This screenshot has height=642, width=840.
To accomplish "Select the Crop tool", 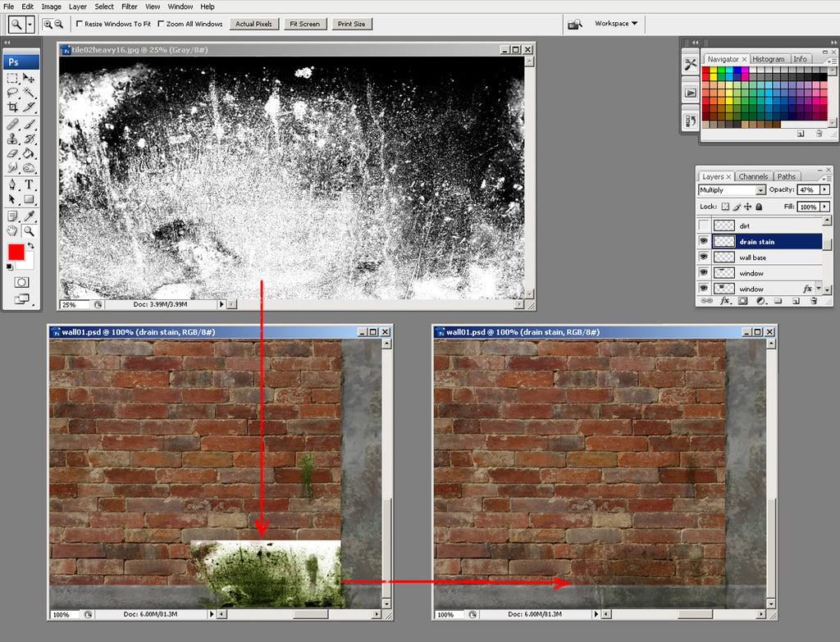I will pyautogui.click(x=12, y=107).
